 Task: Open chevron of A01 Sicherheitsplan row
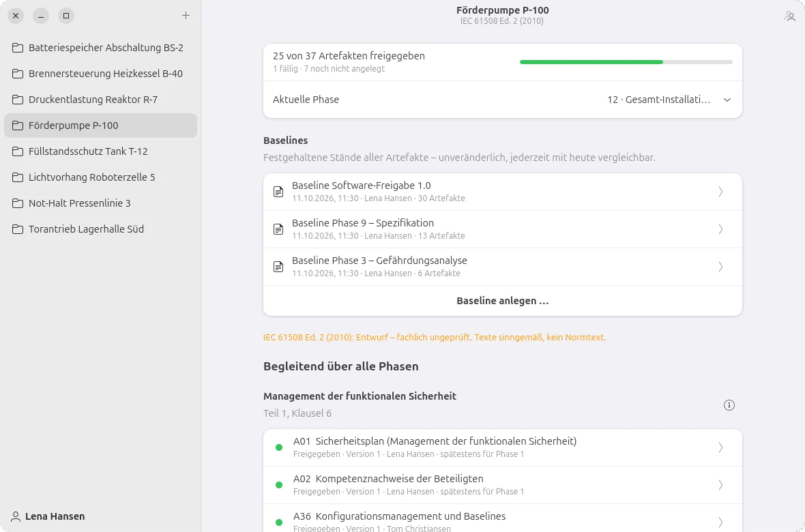[721, 447]
